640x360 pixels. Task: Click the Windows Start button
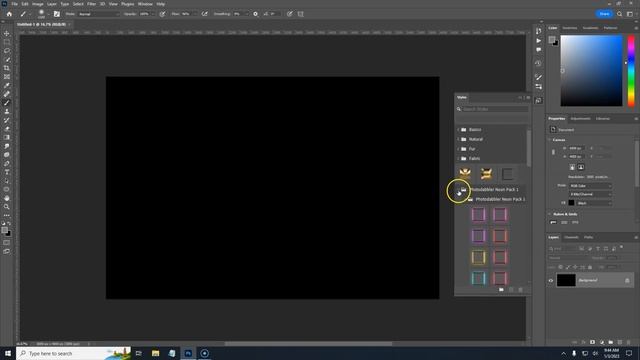point(8,353)
